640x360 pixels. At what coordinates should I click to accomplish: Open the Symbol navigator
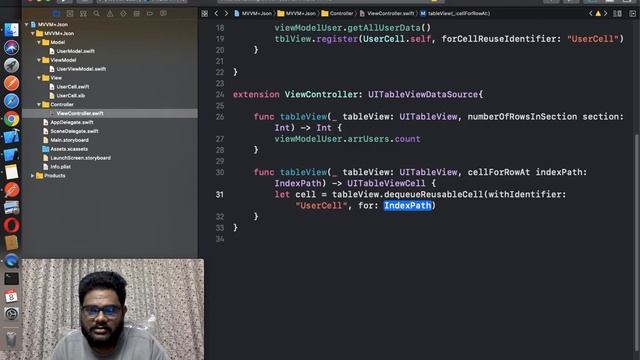[83, 13]
